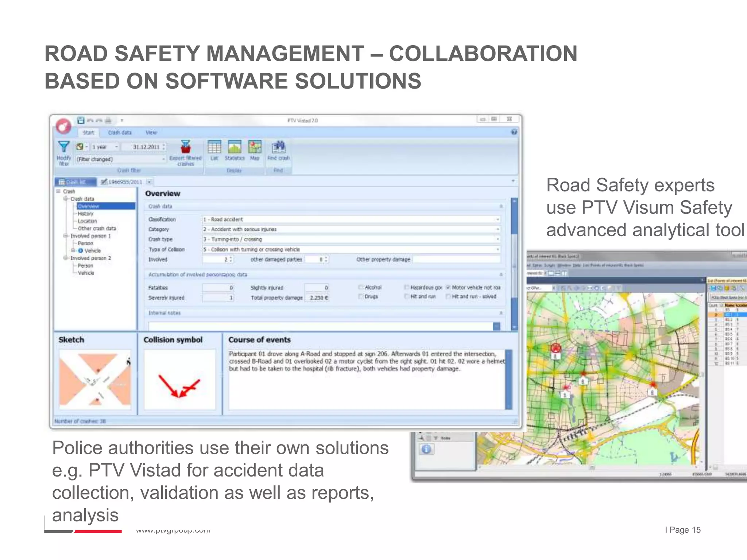747x560 pixels.
Task: Open the Classification dropdown
Action: pyautogui.click(x=498, y=219)
